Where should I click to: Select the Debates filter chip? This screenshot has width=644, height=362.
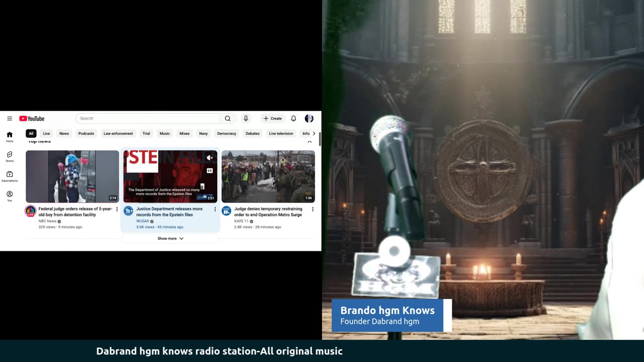click(253, 134)
